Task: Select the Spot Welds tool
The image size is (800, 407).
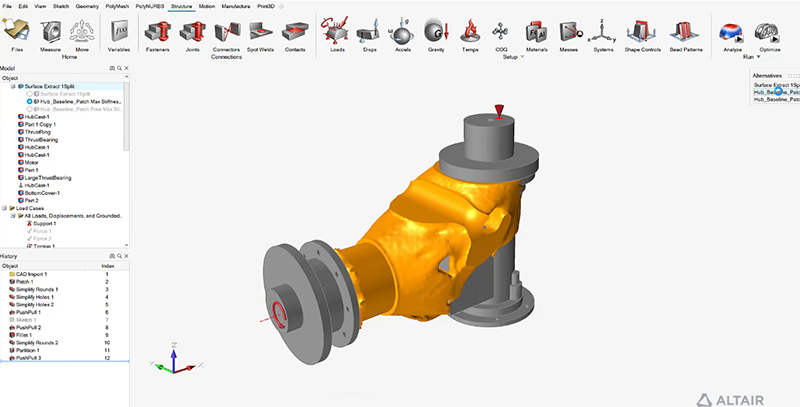Action: coord(261,36)
